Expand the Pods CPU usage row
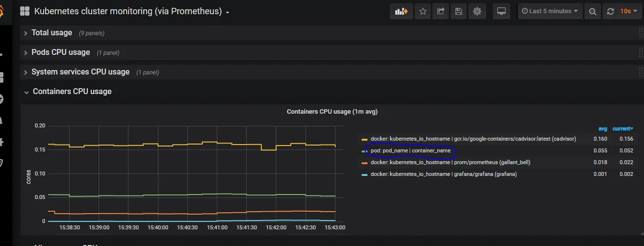The image size is (644, 246). (61, 52)
